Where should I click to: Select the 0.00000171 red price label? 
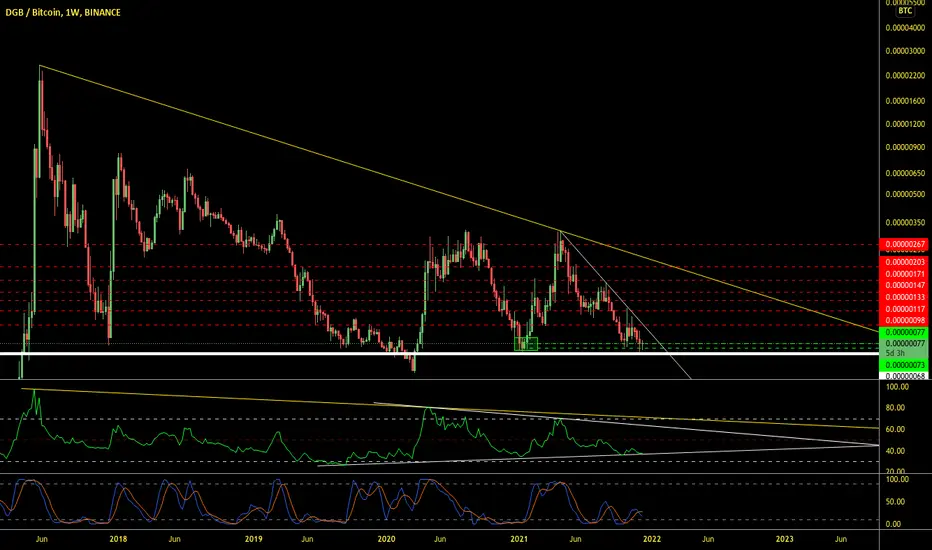[905, 274]
